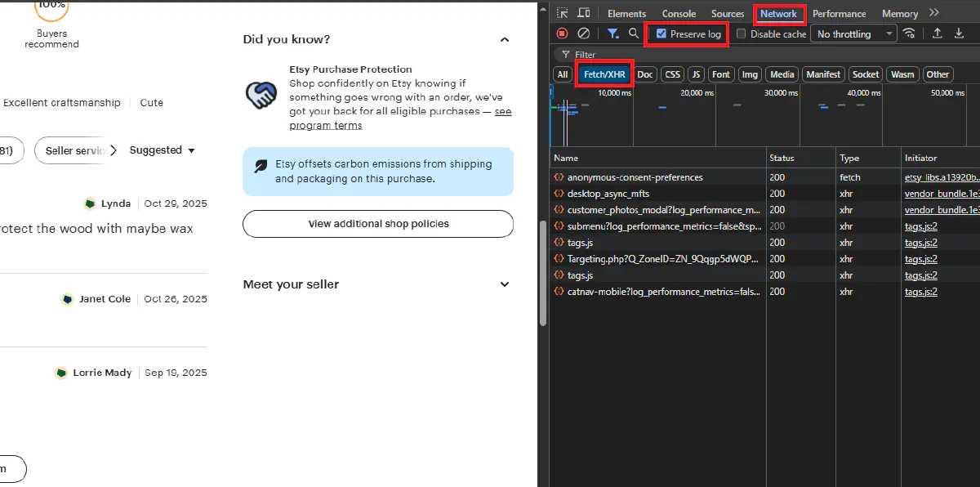
Task: Select the inspect element cursor icon
Action: 562,13
